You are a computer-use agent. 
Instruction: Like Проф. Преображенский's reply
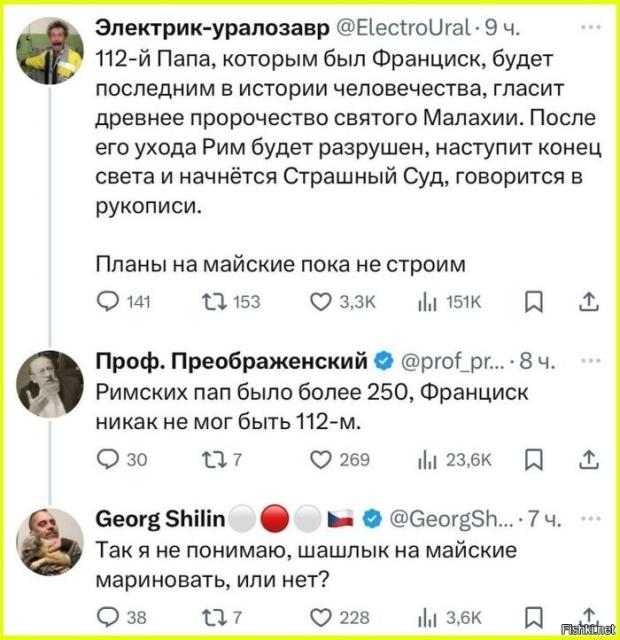click(320, 458)
